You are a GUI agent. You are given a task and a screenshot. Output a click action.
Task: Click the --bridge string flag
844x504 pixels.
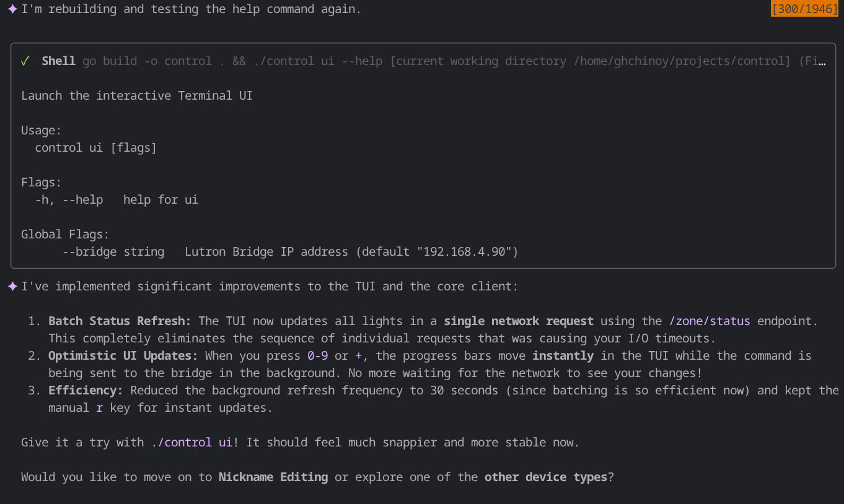click(x=113, y=252)
